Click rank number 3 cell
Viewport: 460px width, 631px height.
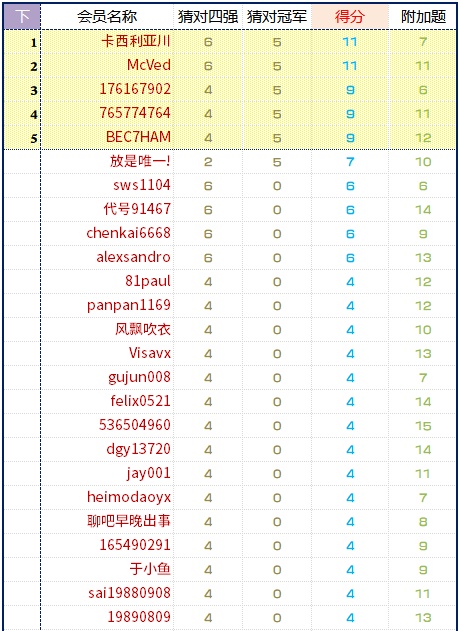(34, 91)
